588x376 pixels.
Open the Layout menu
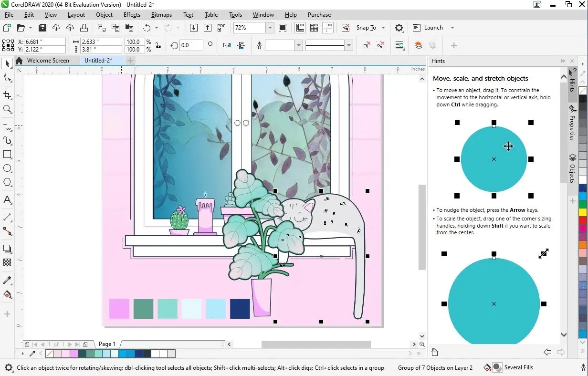76,15
